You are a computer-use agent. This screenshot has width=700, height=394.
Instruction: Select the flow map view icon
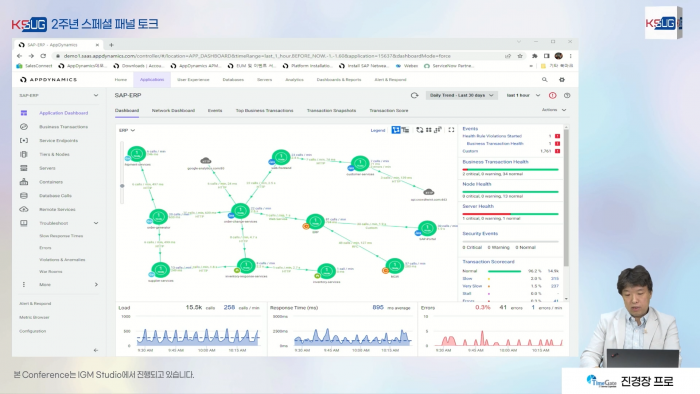[396, 130]
